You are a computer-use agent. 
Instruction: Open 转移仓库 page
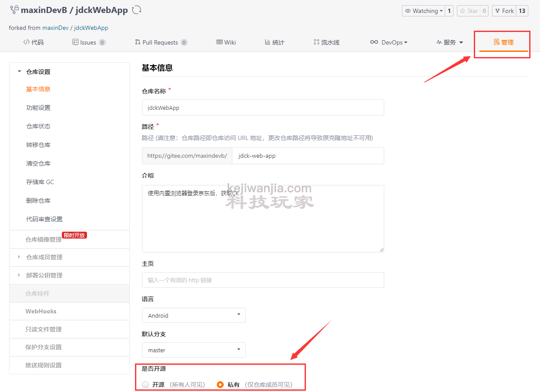click(38, 145)
